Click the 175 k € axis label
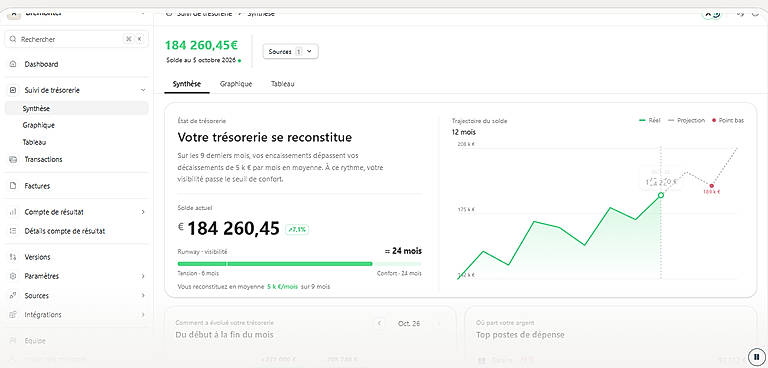This screenshot has width=768, height=368. point(466,210)
